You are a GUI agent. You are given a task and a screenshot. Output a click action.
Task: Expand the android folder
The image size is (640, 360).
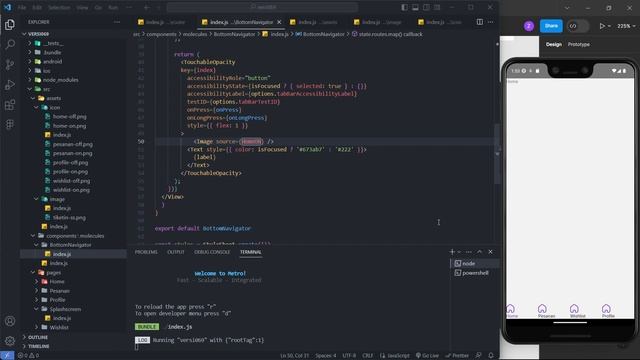click(52, 62)
